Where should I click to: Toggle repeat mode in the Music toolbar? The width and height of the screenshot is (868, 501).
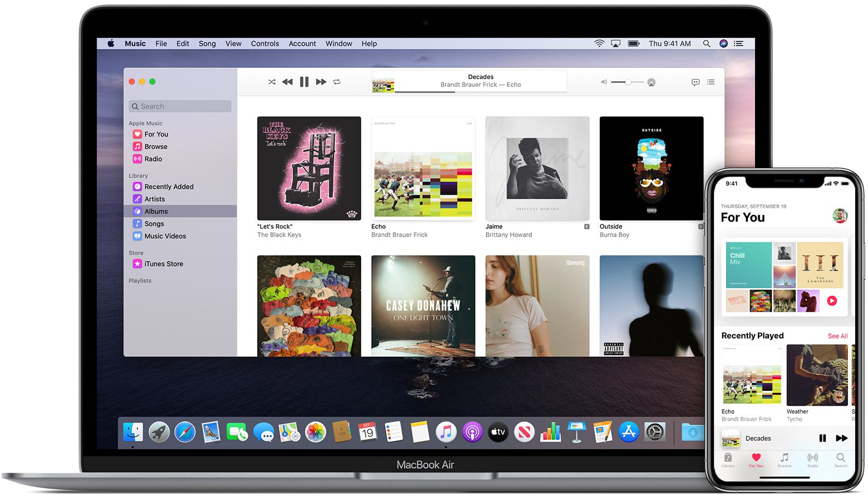[x=337, y=82]
